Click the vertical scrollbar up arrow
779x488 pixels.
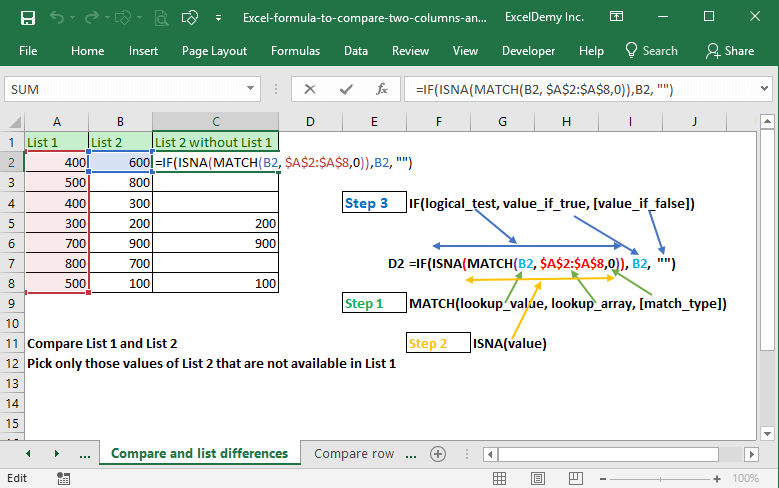point(768,121)
